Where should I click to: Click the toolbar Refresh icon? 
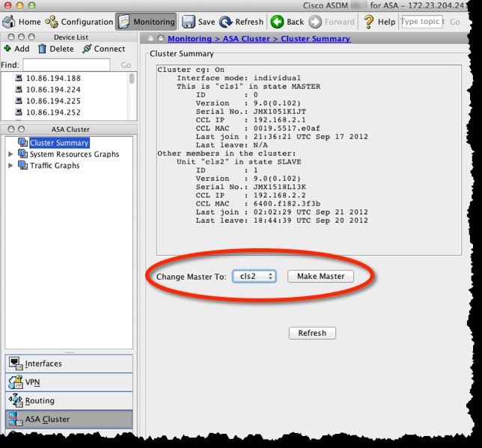pyautogui.click(x=226, y=22)
